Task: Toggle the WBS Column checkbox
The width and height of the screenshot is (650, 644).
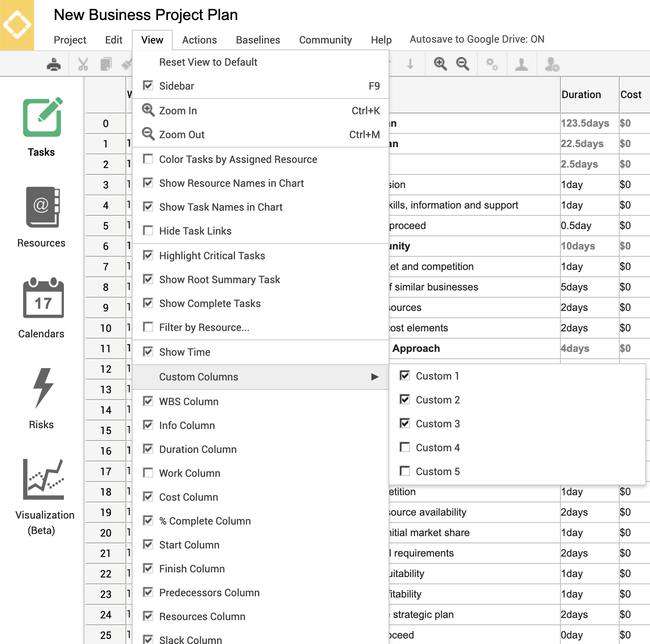Action: click(148, 401)
